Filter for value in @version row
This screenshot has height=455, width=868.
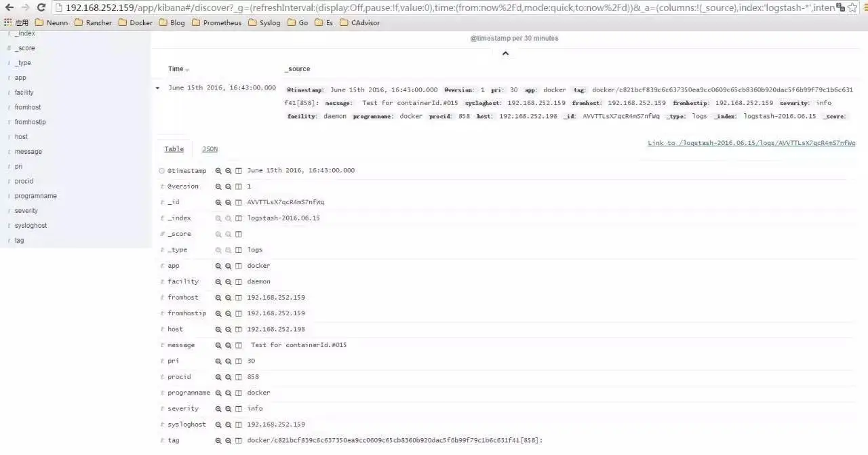[x=218, y=186]
